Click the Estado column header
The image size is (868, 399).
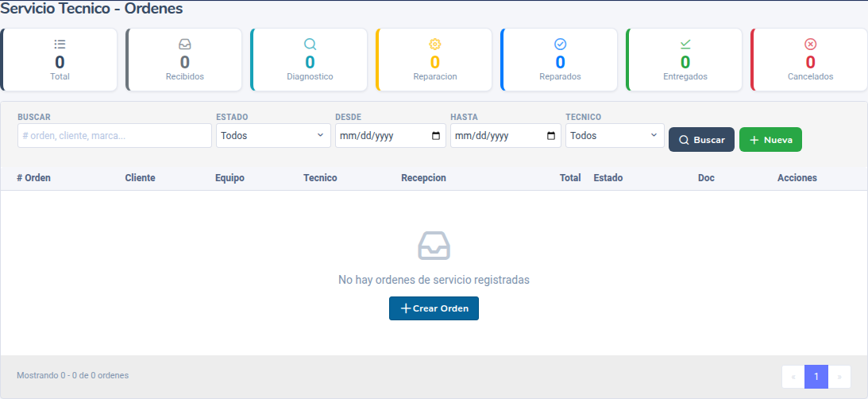608,178
